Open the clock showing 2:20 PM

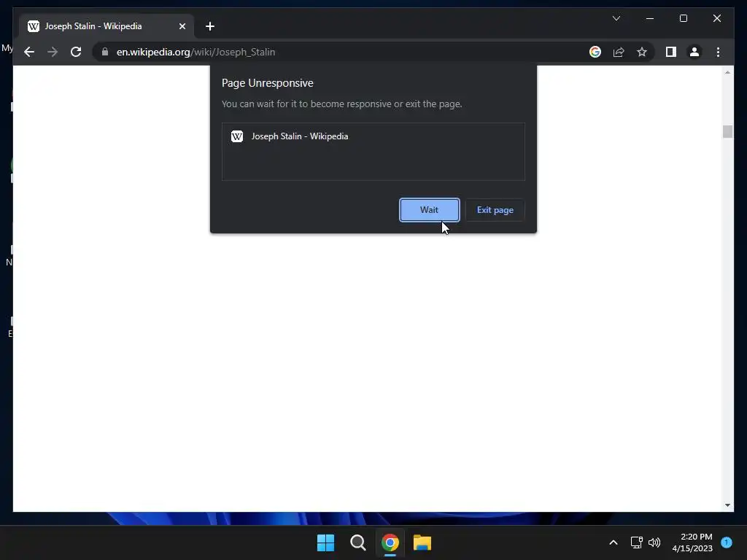[692, 542]
